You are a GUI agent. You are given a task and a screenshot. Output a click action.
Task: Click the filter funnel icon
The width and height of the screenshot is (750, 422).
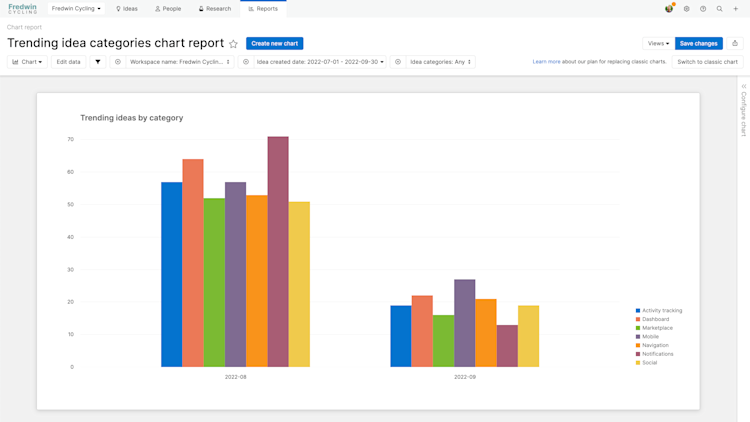(98, 62)
